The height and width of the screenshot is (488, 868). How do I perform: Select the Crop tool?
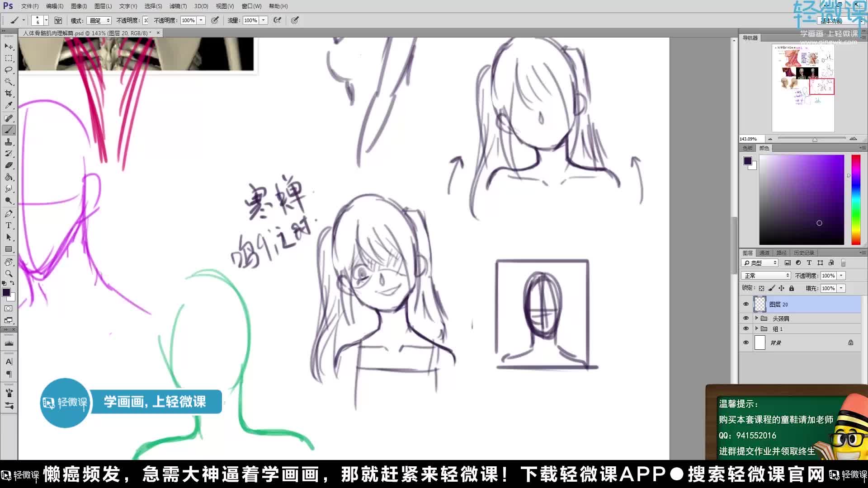(x=9, y=94)
